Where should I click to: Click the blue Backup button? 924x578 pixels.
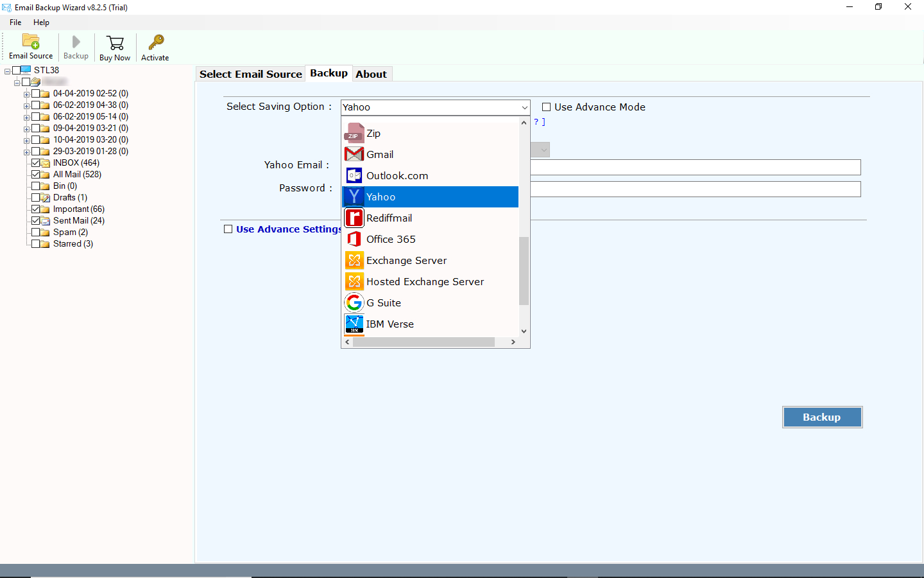(x=822, y=417)
